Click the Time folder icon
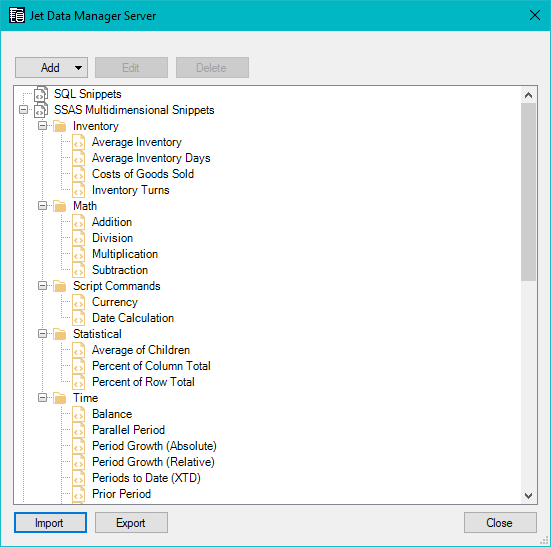Viewport: 551px width, 547px height. point(60,398)
